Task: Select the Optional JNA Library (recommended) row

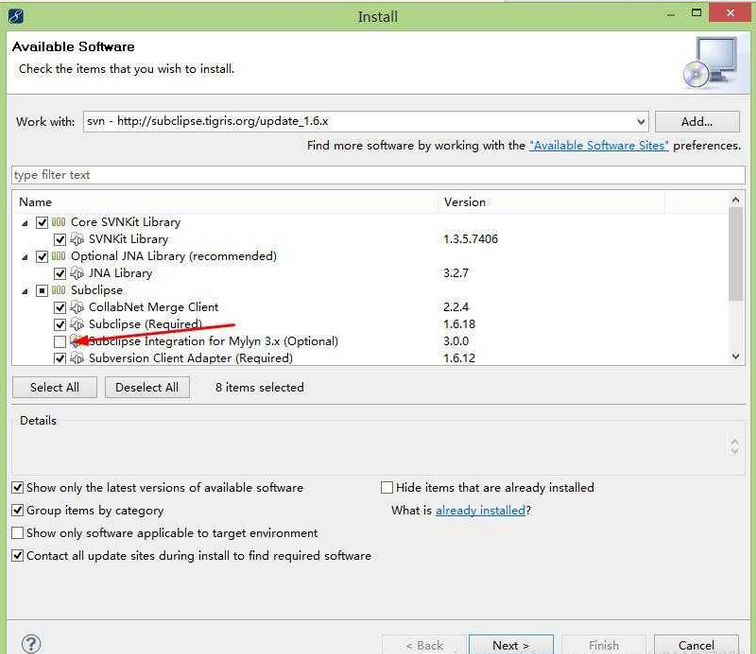Action: (x=370, y=256)
